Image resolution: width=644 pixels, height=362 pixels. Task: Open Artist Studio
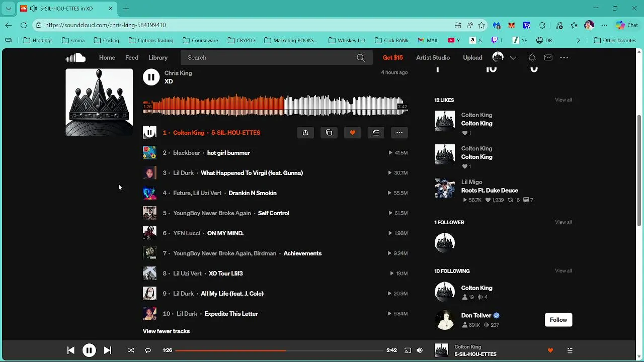[433, 58]
